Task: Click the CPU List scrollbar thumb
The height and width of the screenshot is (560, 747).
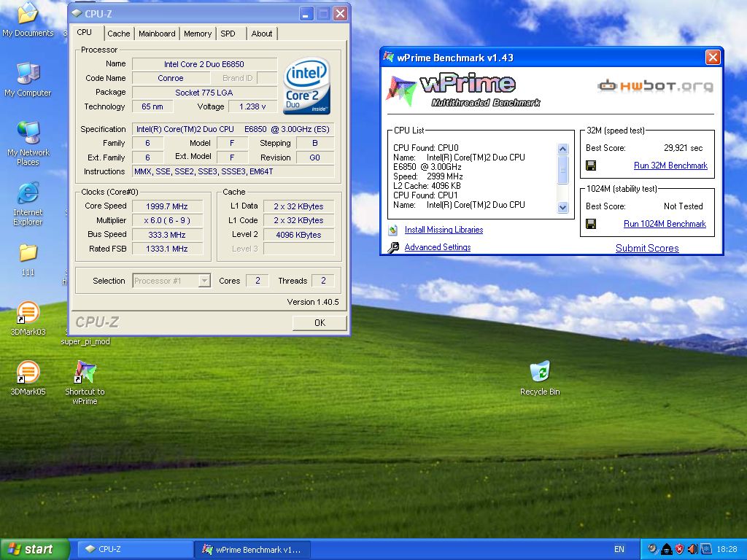Action: tap(562, 169)
